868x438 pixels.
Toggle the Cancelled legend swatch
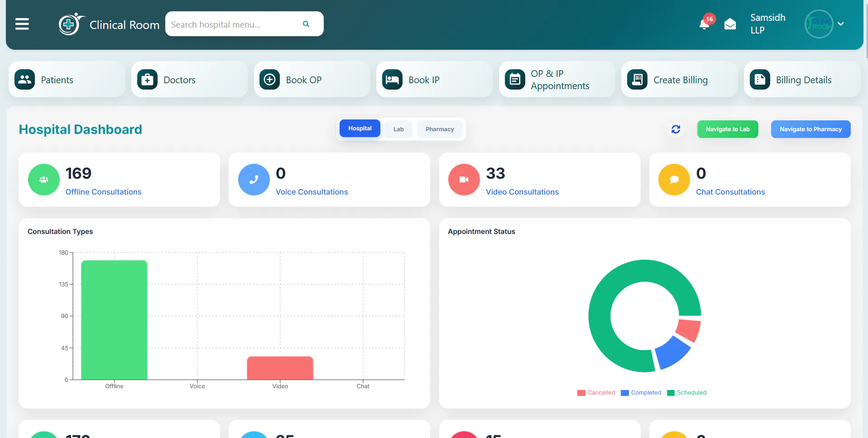[x=581, y=393]
